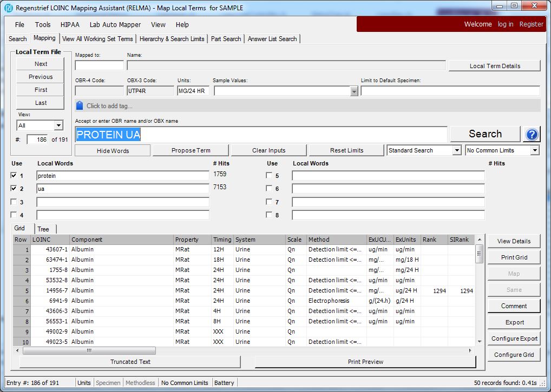Click the grid's vertical scrollbar thumb
The image size is (551, 392).
pos(480,254)
